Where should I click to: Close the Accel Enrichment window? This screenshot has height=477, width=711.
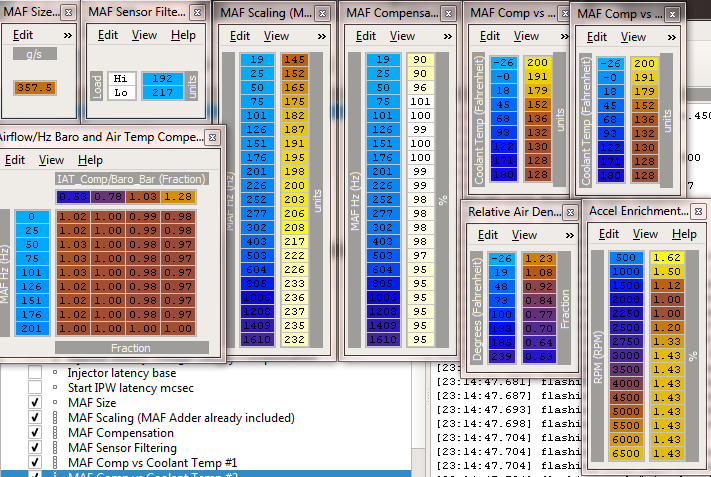(x=698, y=211)
